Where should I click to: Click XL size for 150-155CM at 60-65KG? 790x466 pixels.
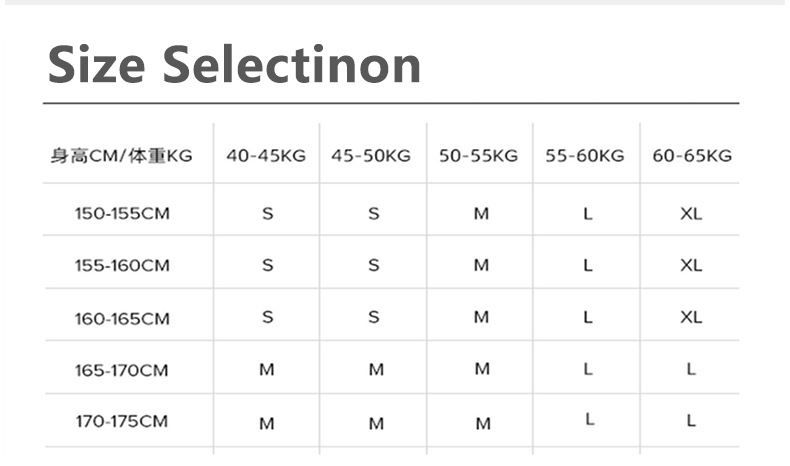(x=691, y=213)
